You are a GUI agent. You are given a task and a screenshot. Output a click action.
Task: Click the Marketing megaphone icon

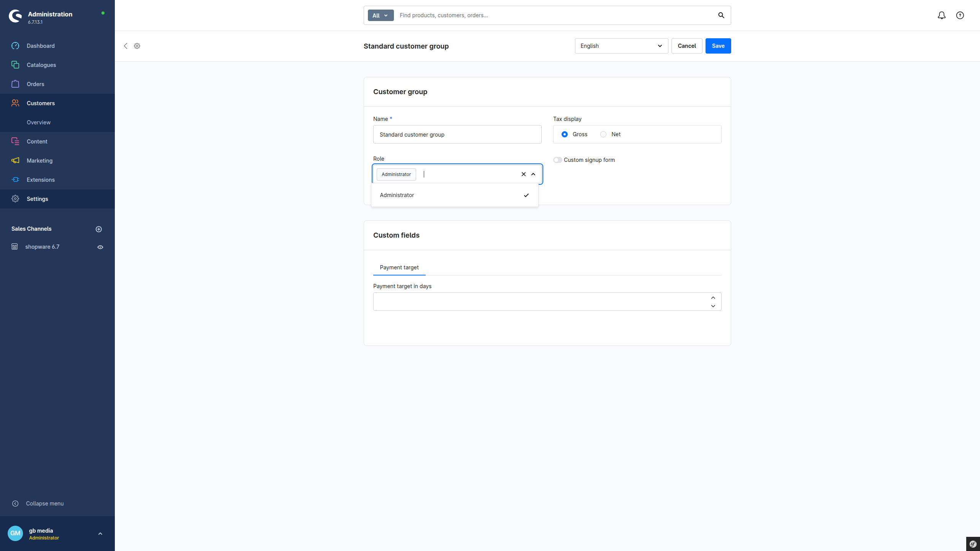pos(15,161)
